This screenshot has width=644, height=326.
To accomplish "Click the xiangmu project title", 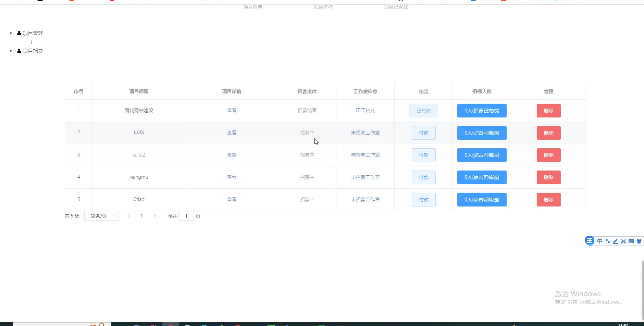I will pos(139,177).
